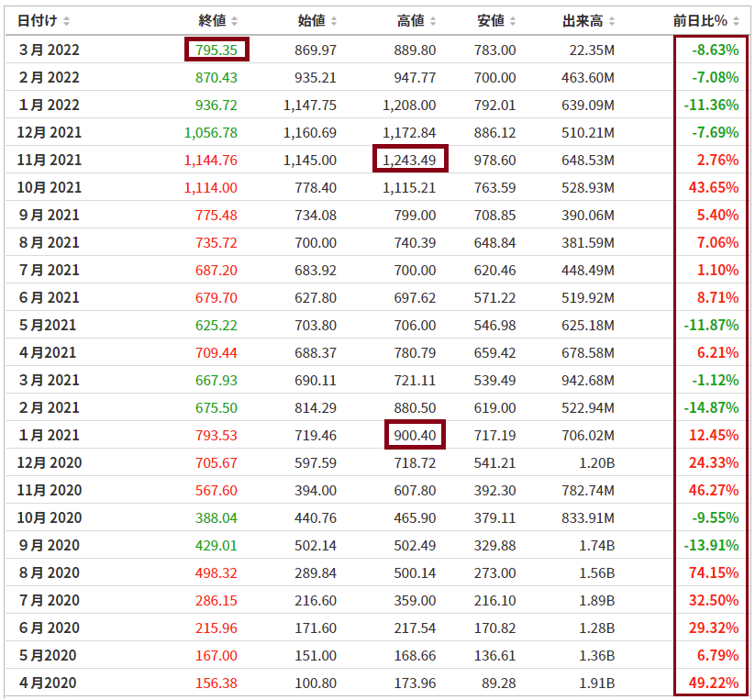Select the 4月2021 date cell
Viewport: 755px width, 700px height.
(x=48, y=352)
